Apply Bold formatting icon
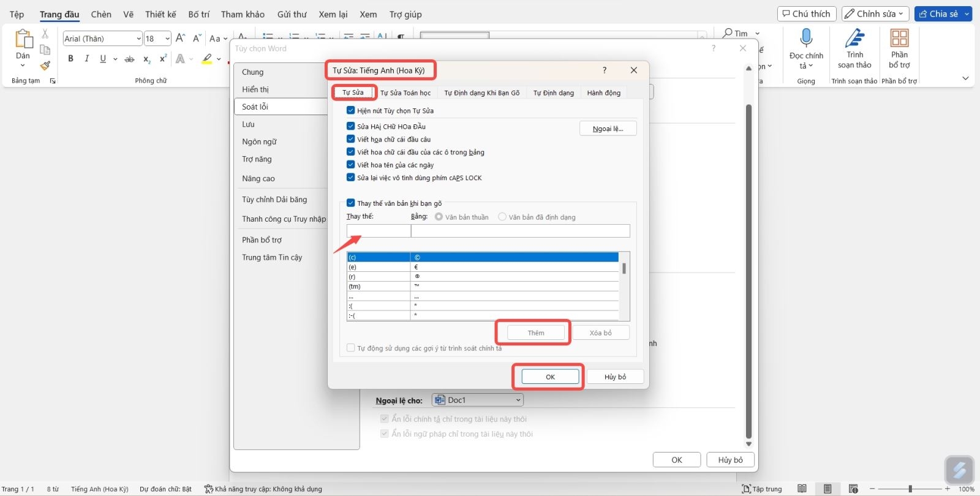 (70, 59)
